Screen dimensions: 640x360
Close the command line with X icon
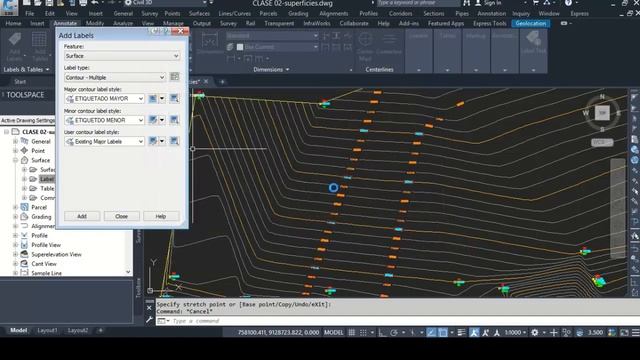(x=149, y=308)
